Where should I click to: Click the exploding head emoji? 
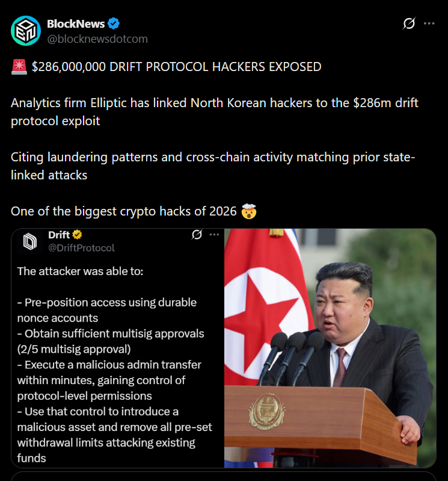click(249, 211)
